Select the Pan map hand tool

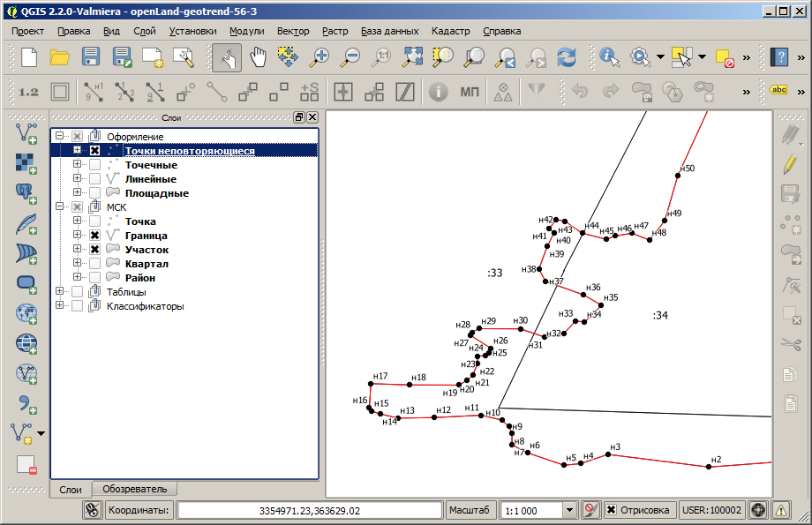pyautogui.click(x=258, y=57)
